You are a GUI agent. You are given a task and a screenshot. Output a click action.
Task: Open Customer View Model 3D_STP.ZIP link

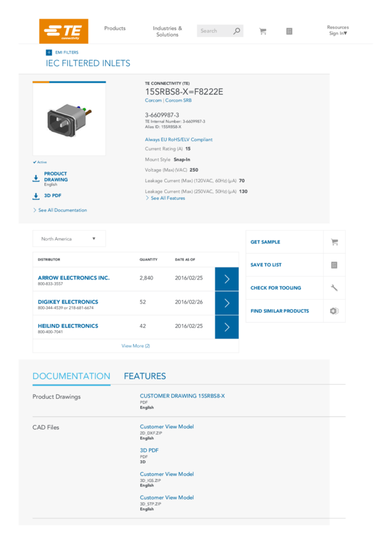click(167, 498)
